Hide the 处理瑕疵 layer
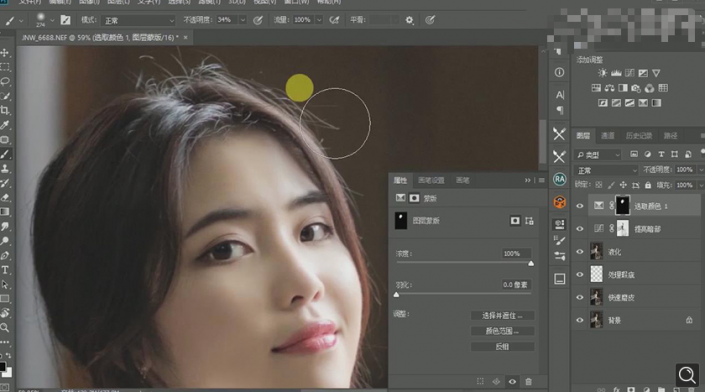This screenshot has height=392, width=705. coord(580,275)
